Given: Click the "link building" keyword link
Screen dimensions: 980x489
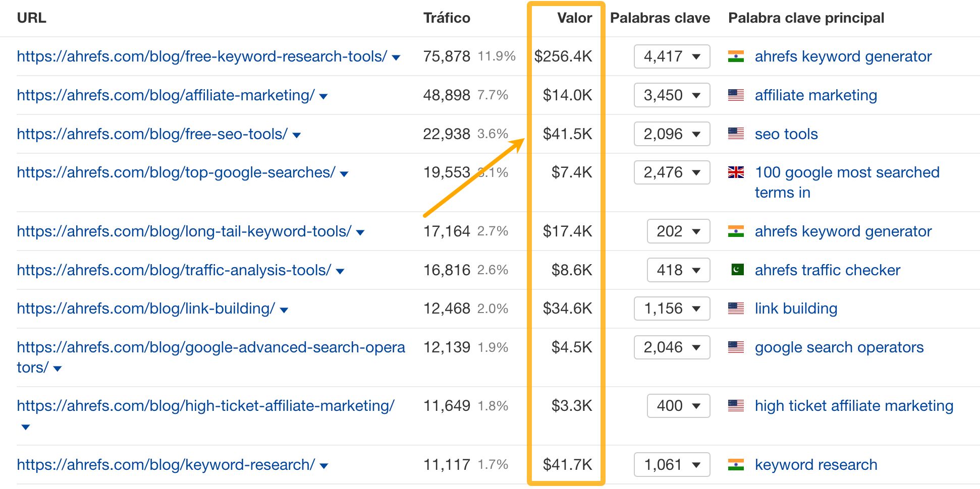Looking at the screenshot, I should 795,308.
